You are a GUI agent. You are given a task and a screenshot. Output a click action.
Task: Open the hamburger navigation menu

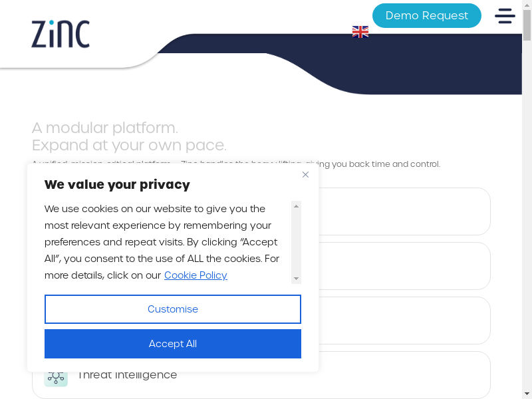505,16
